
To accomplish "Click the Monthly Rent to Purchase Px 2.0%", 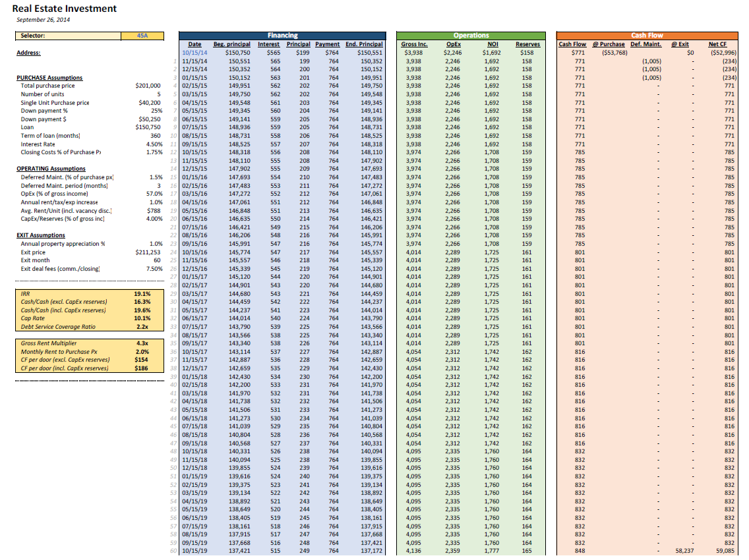I will pyautogui.click(x=142, y=352).
